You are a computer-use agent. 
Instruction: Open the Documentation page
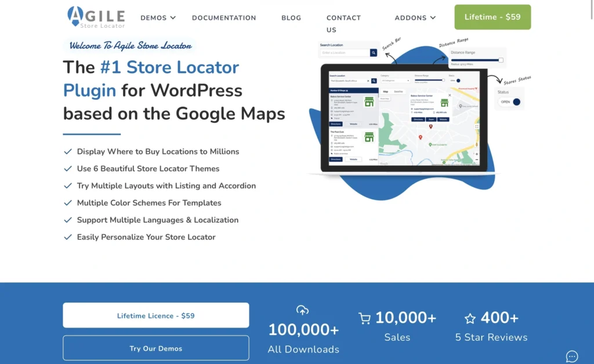coord(224,18)
